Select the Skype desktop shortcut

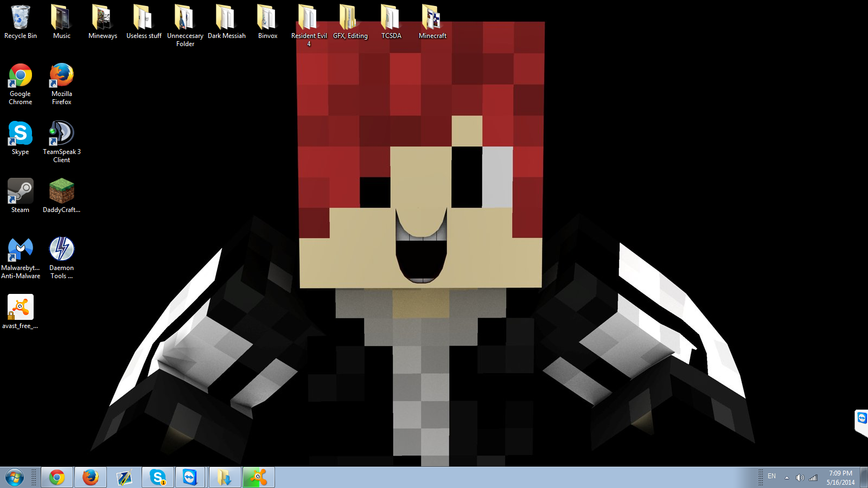[21, 138]
